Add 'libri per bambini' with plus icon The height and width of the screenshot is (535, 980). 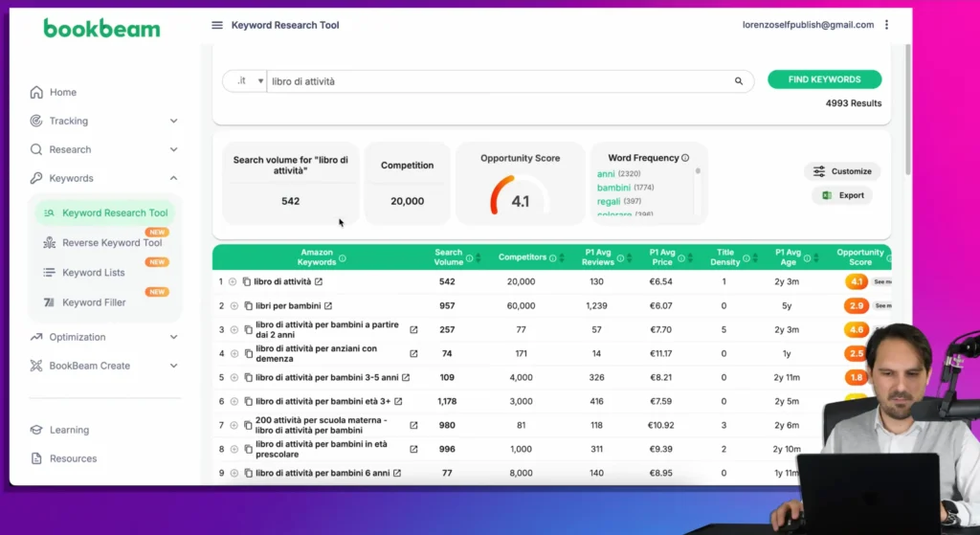coord(234,306)
